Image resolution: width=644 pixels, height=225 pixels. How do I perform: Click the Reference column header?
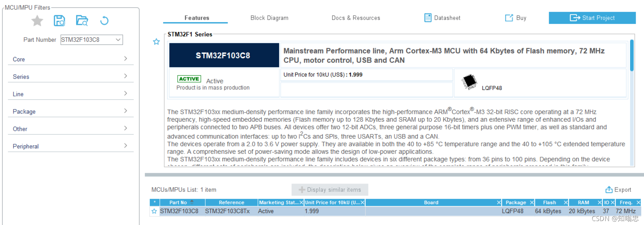232,202
